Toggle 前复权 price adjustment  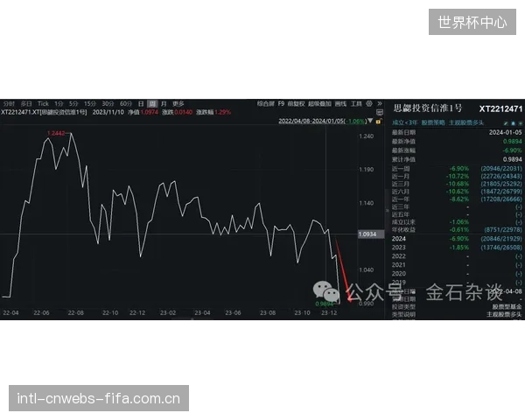coord(297,104)
